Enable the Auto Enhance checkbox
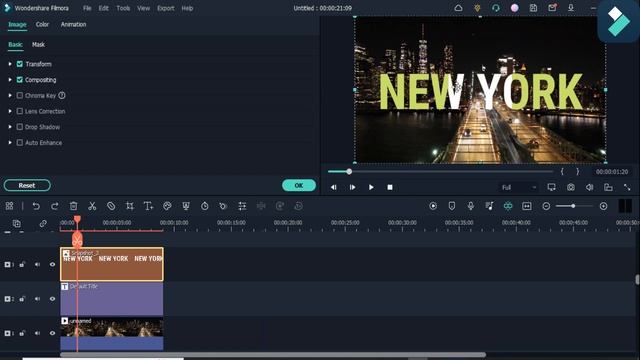The image size is (640, 360). (20, 142)
